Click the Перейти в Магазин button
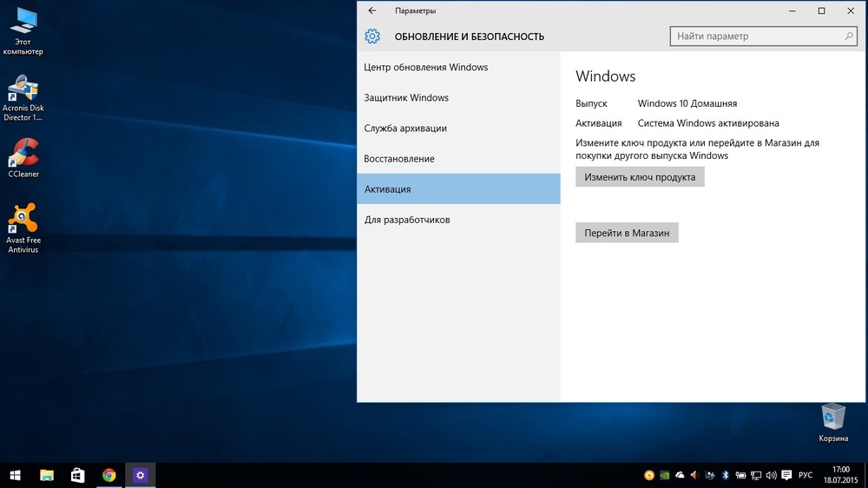868x488 pixels. click(x=627, y=233)
